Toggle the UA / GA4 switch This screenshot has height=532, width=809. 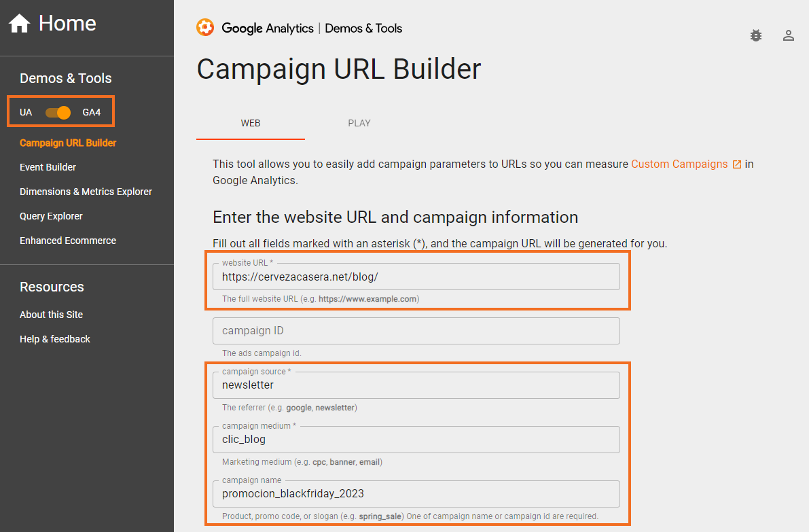(x=58, y=112)
